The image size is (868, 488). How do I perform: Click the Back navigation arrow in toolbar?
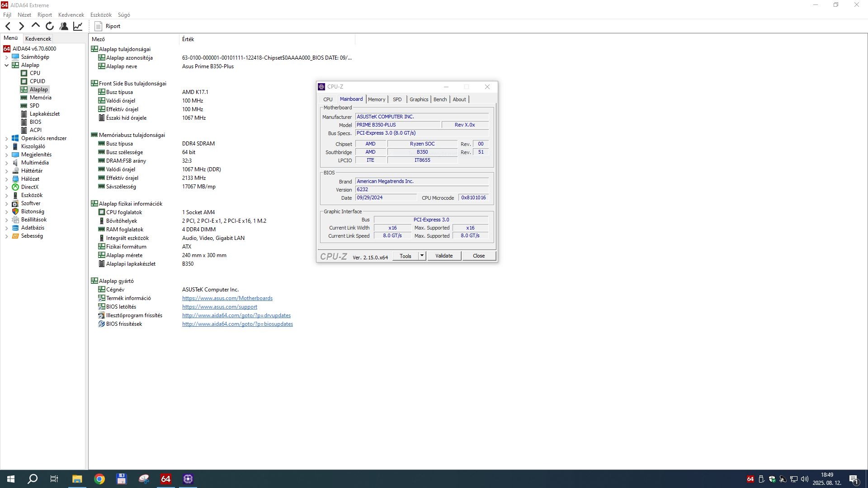(x=8, y=26)
